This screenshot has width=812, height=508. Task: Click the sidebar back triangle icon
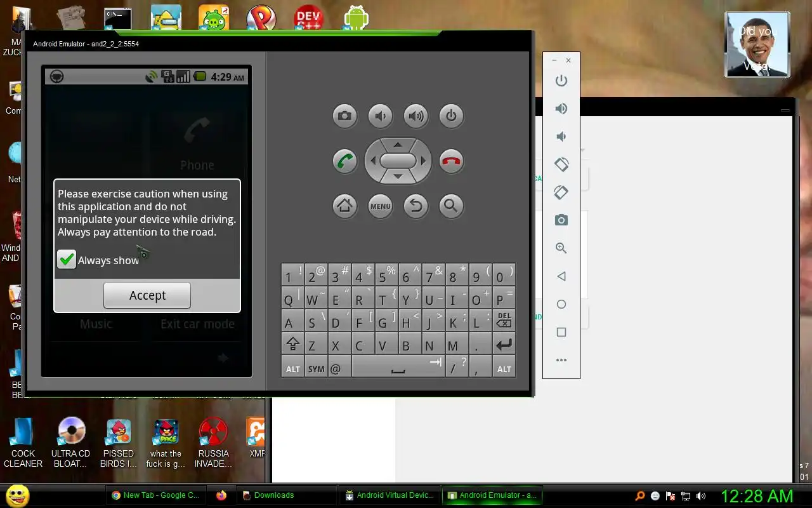click(x=561, y=276)
